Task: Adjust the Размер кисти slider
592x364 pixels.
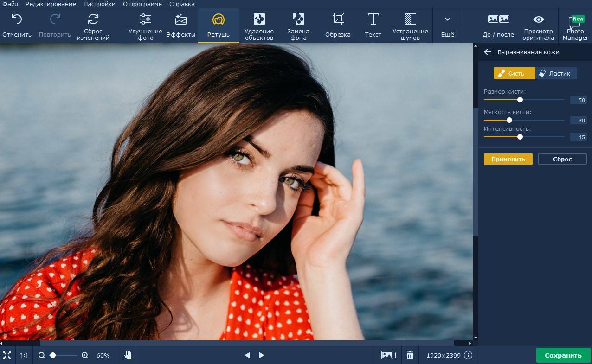Action: pyautogui.click(x=520, y=100)
